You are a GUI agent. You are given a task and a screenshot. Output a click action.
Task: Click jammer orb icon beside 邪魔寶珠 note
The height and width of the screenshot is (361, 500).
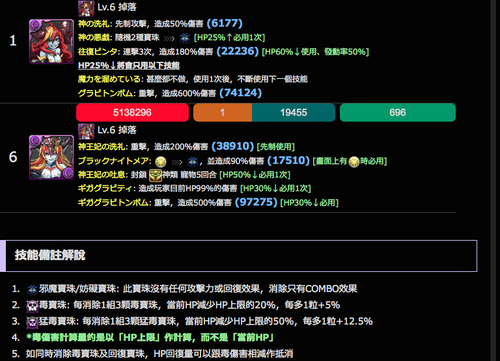[32, 289]
